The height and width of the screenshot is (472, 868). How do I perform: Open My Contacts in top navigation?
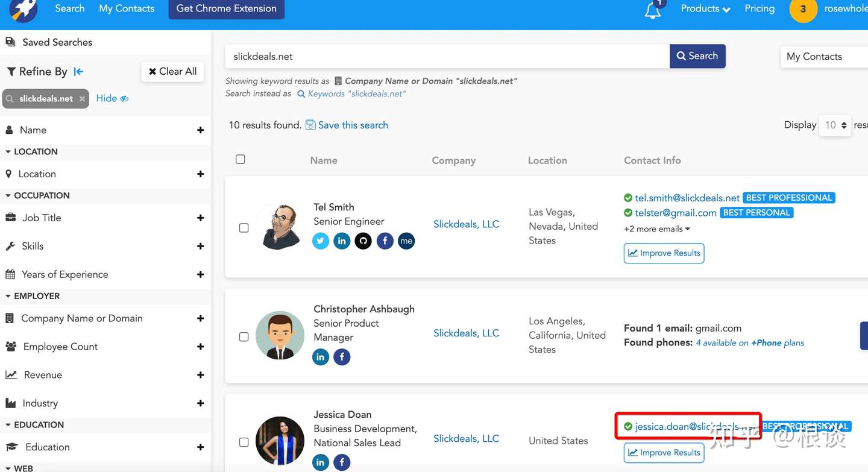click(127, 8)
